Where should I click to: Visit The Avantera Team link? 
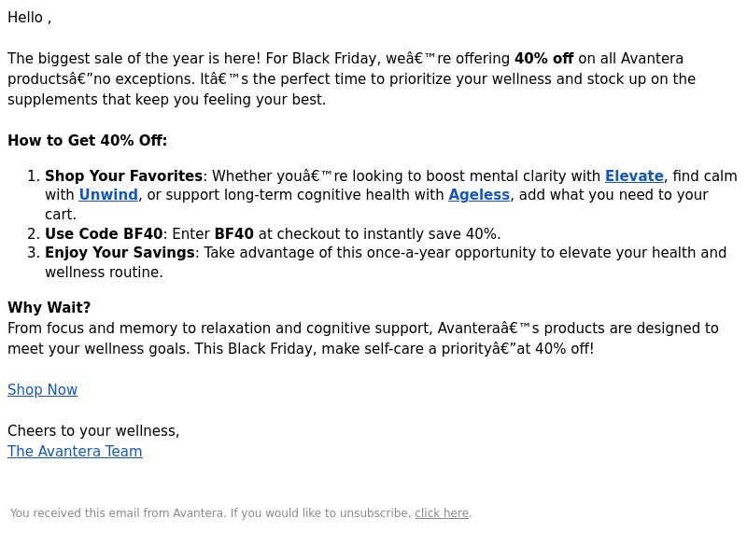(x=75, y=452)
